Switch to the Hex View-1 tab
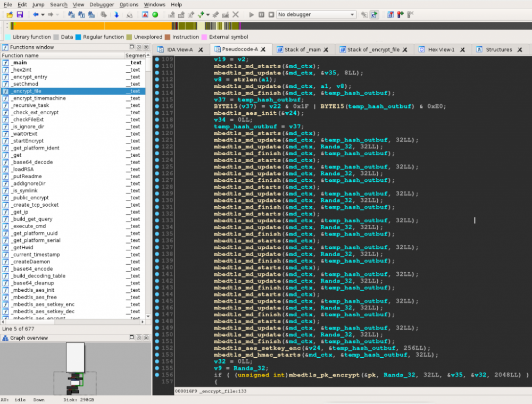 point(440,49)
